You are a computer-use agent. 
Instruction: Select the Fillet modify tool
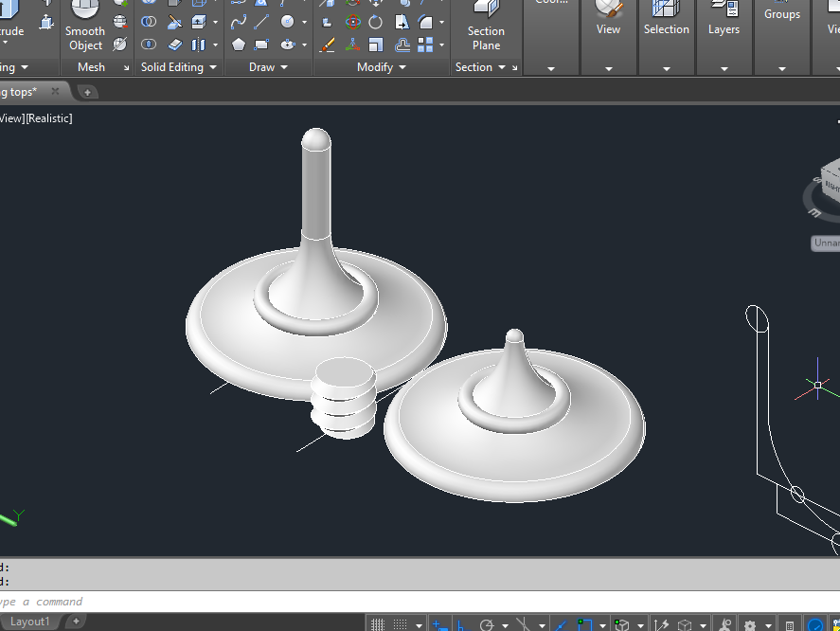425,22
